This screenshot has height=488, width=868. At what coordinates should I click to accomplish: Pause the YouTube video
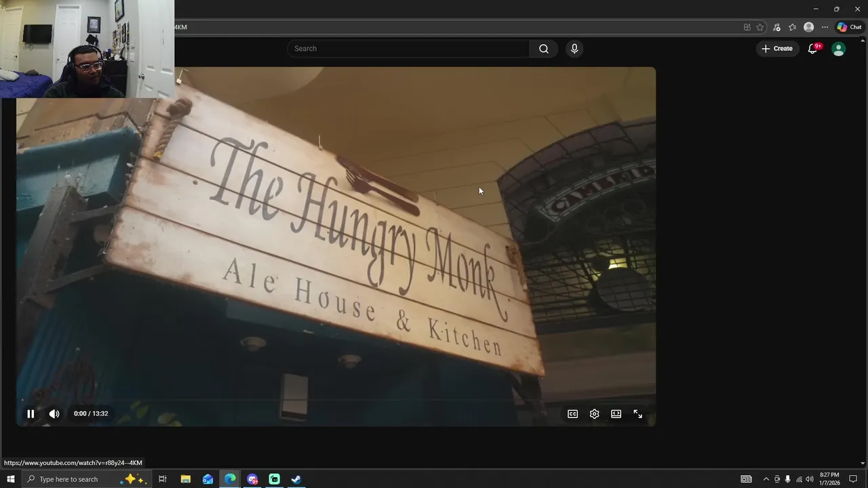pos(31,413)
